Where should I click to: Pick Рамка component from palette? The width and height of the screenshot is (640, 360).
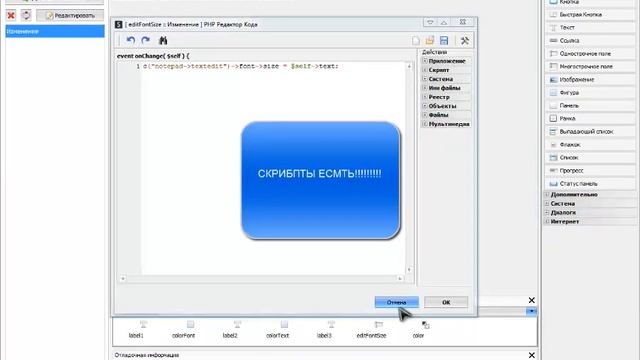590,118
